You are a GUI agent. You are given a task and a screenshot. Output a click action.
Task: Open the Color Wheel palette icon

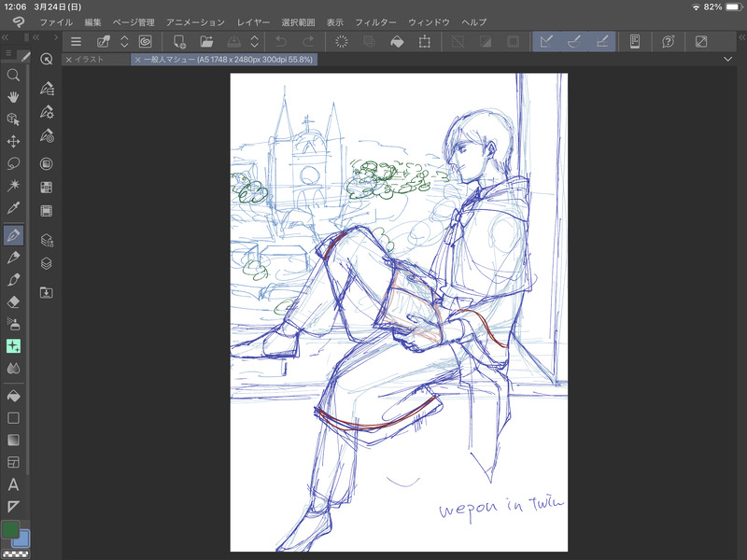coord(46,164)
